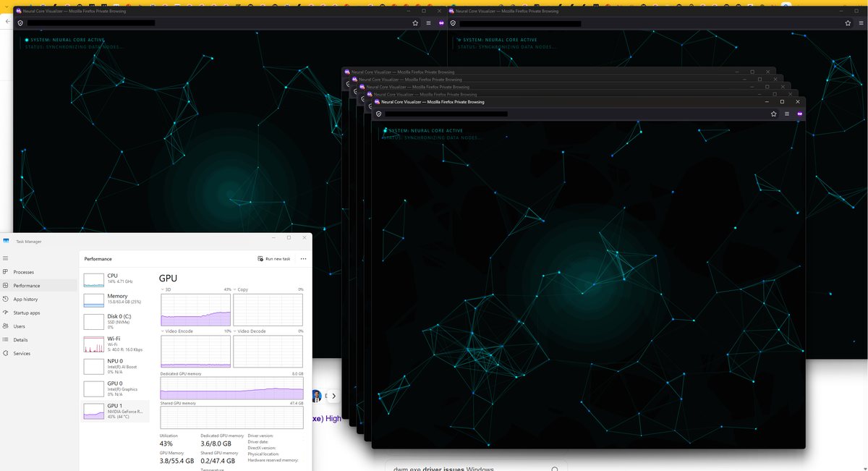The height and width of the screenshot is (471, 868).
Task: Open Startup apps in Task Manager
Action: [38, 313]
